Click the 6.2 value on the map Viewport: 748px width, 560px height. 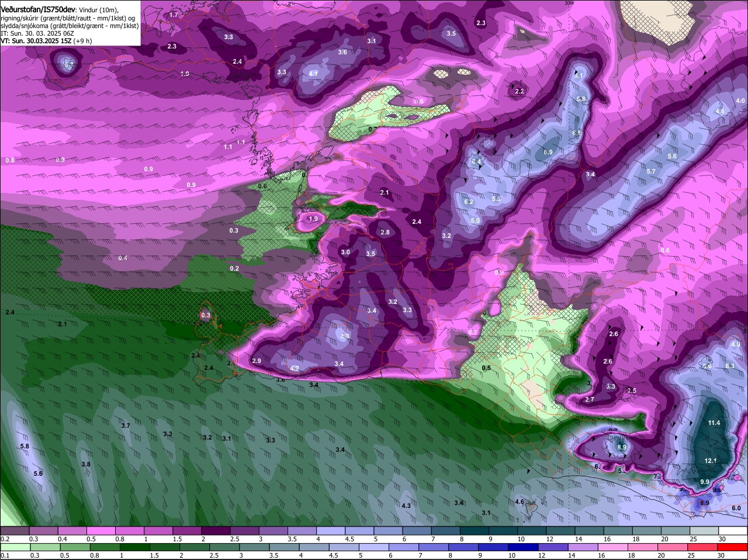[x=469, y=202]
